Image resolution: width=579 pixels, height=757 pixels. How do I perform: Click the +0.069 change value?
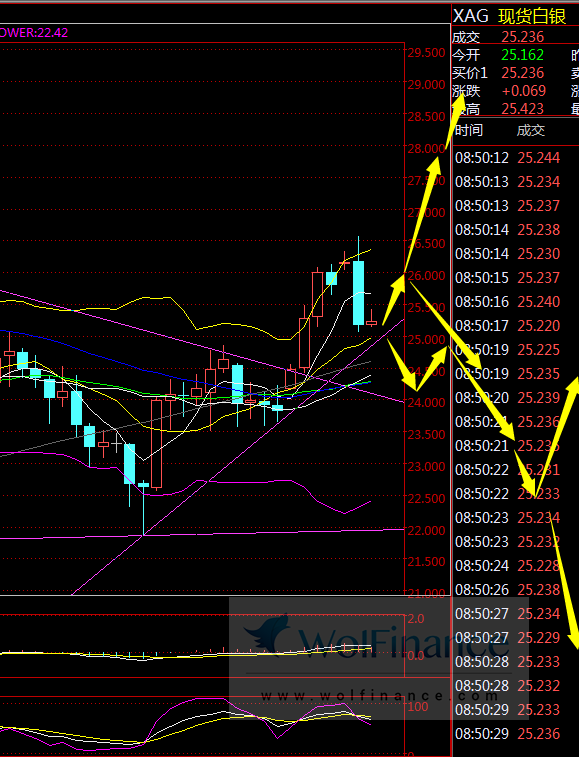pos(524,91)
